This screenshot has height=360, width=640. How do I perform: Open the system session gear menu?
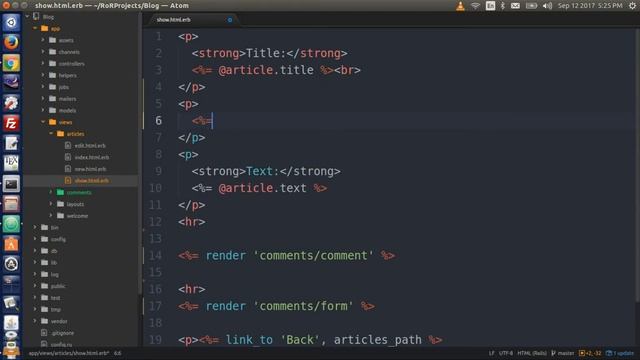632,6
